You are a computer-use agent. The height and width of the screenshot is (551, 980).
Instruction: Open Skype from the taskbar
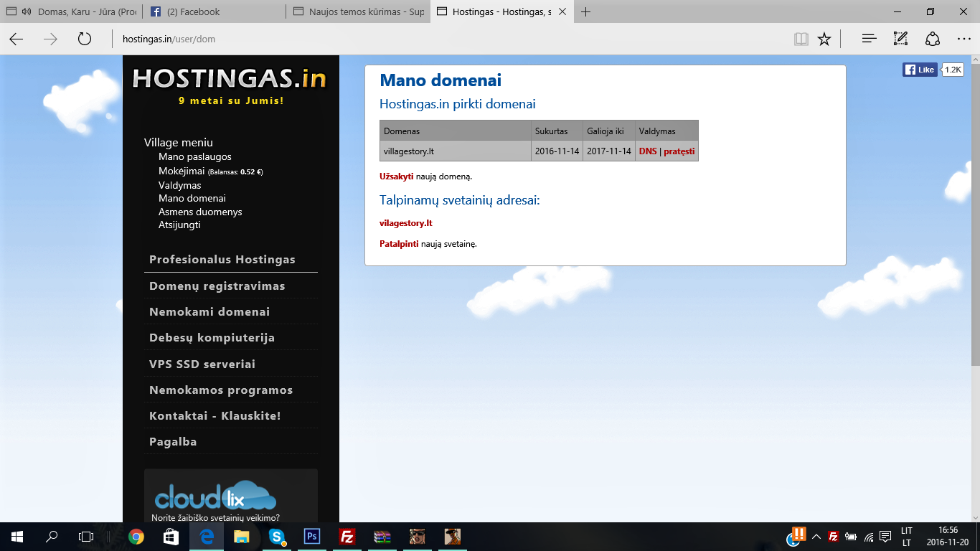277,537
